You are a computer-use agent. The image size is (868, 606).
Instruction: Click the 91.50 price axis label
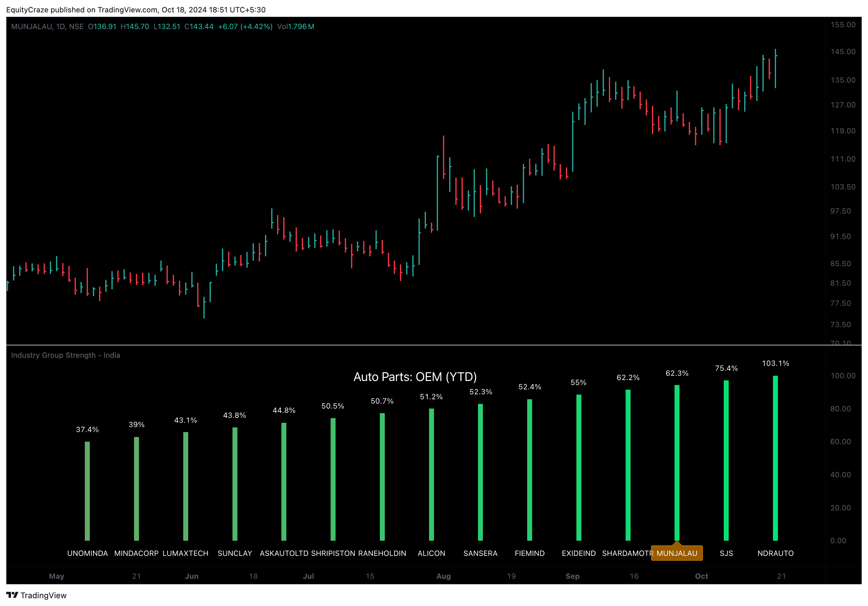pos(840,236)
